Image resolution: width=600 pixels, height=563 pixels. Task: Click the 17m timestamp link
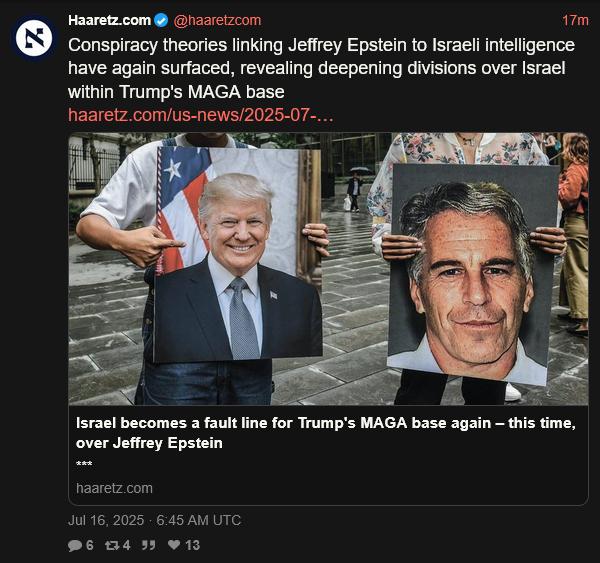coord(575,20)
